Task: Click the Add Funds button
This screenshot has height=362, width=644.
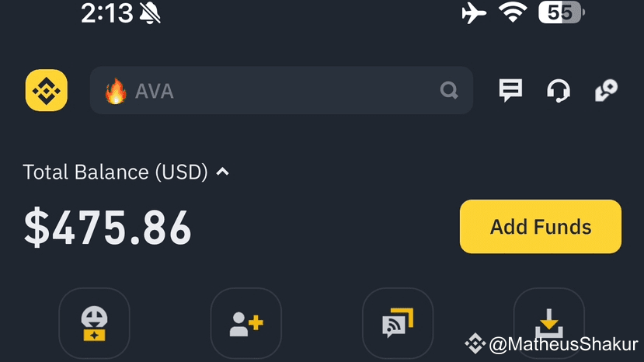Action: click(x=541, y=226)
